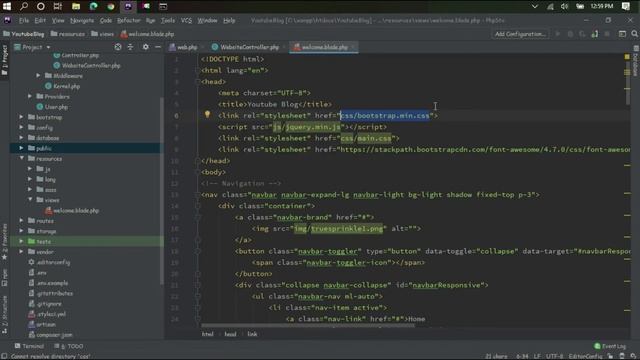This screenshot has width=640, height=360.
Task: Toggle the fold marker at the html tag
Action: (198, 70)
